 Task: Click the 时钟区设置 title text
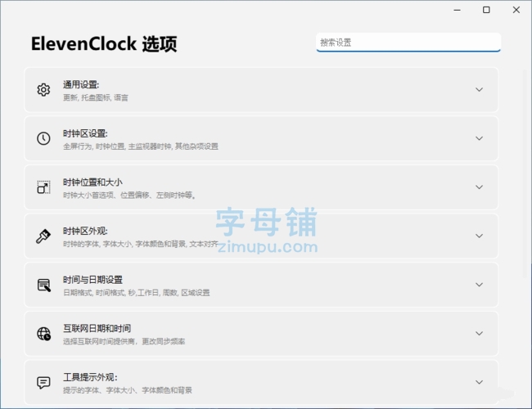(85, 133)
